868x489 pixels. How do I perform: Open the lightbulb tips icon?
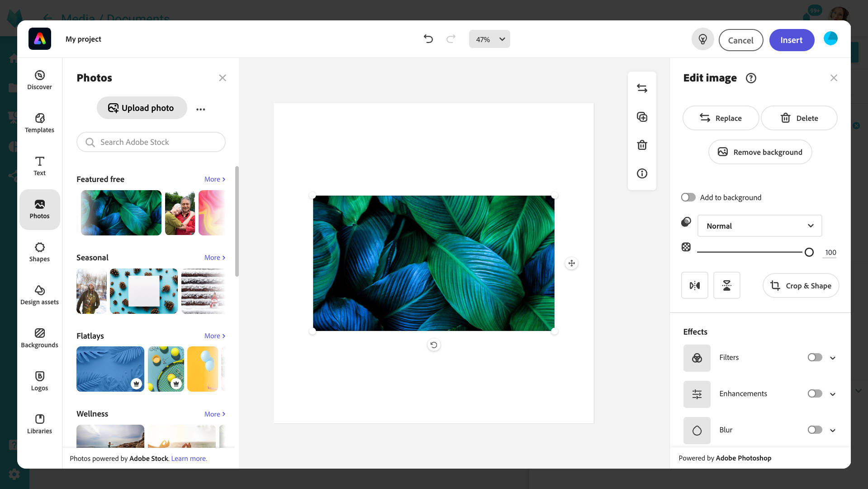click(702, 39)
